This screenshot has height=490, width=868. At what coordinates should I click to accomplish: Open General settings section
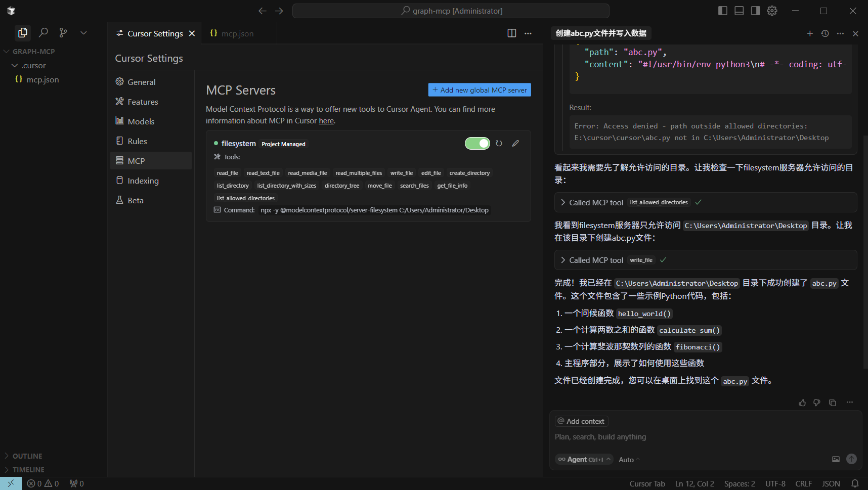pyautogui.click(x=151, y=82)
